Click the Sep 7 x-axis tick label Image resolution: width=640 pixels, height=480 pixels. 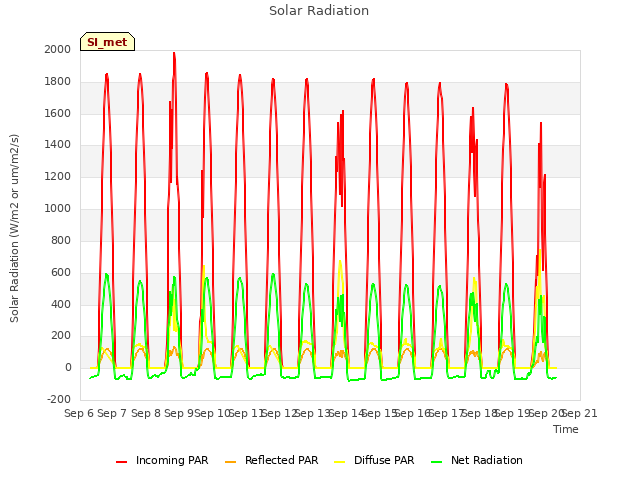coord(112,413)
